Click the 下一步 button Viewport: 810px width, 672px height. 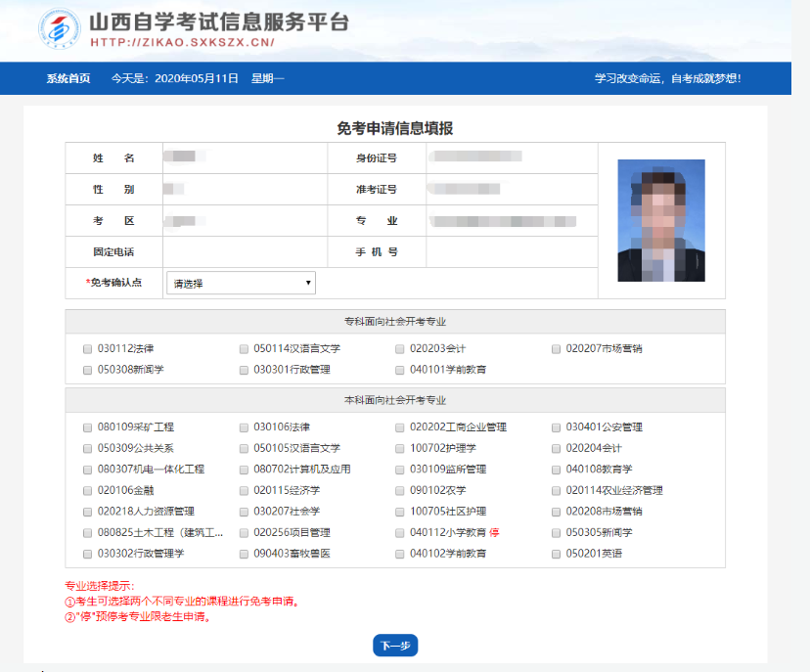pos(395,646)
